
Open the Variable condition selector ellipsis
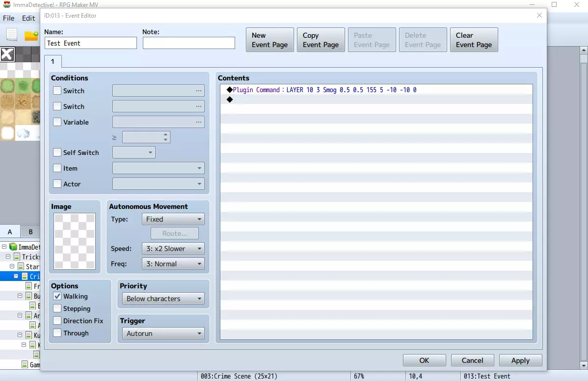198,122
